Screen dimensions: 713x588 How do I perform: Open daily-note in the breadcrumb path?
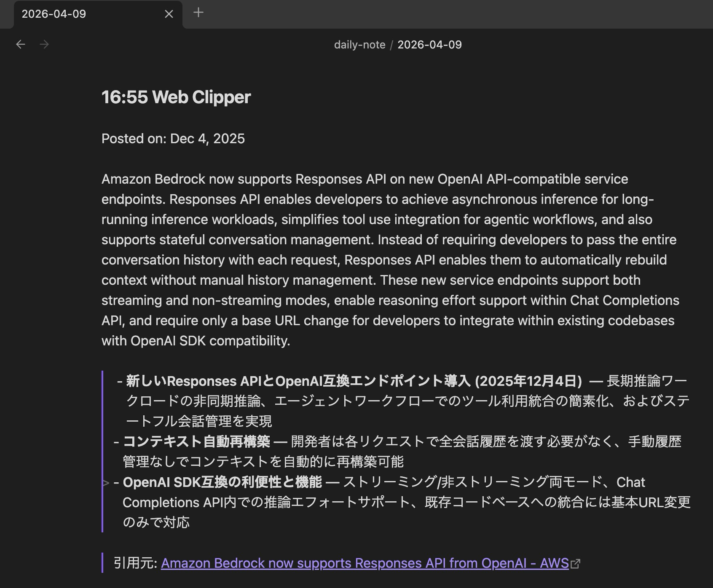point(359,45)
